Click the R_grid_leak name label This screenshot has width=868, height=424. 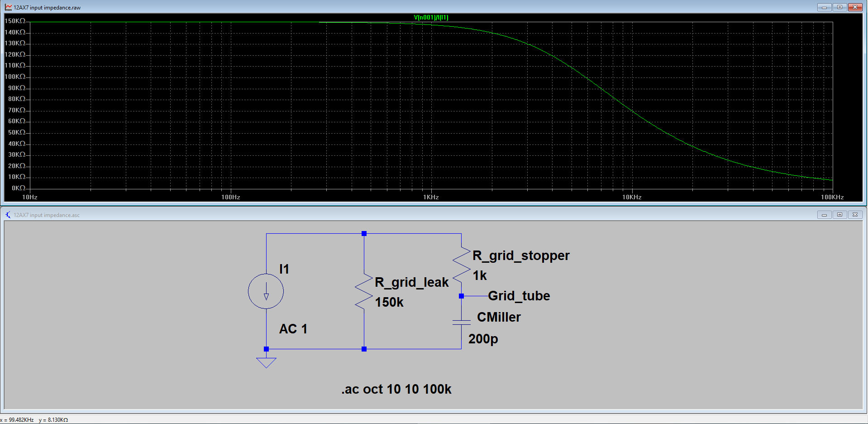tap(412, 282)
